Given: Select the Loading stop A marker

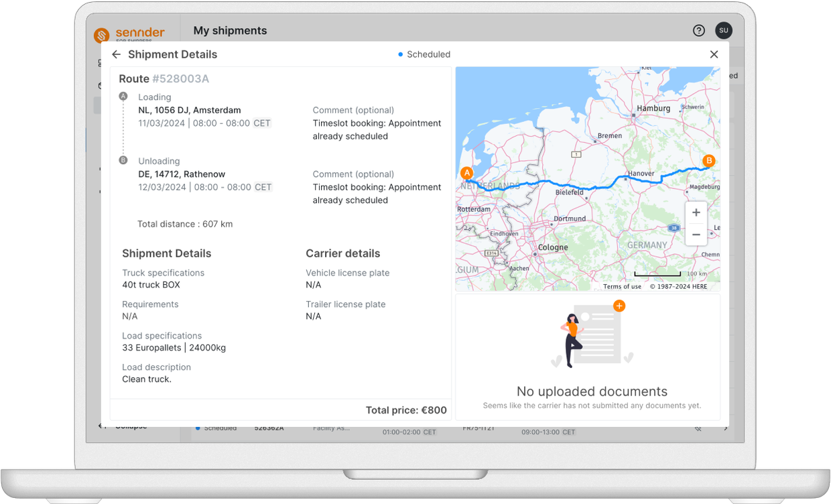Looking at the screenshot, I should (x=123, y=97).
